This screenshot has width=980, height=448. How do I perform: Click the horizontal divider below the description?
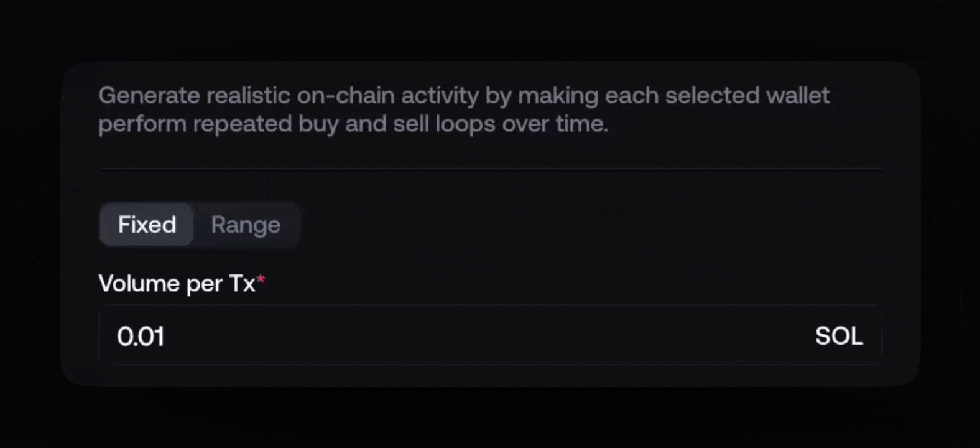coord(490,169)
